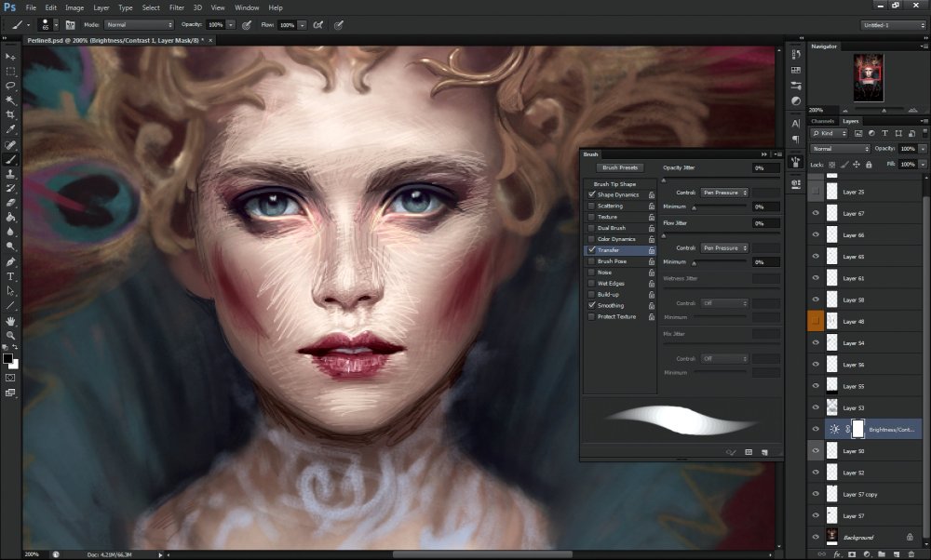Filter layers by type (T) icon
The image size is (931, 560).
point(884,133)
